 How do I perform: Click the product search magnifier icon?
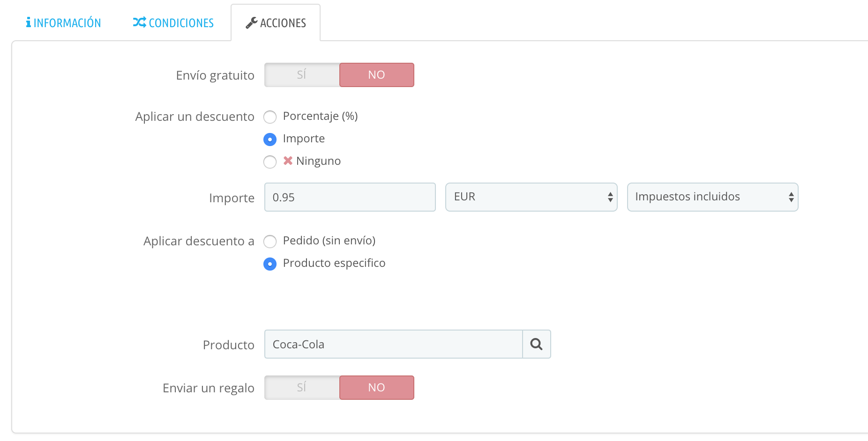[536, 345]
